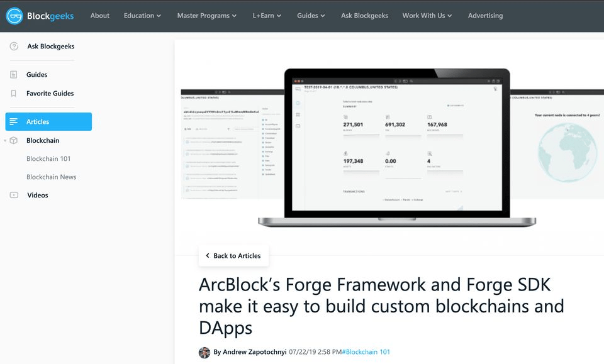Select Ask Blockgeeks in the sidebar
The image size is (604, 364).
51,46
